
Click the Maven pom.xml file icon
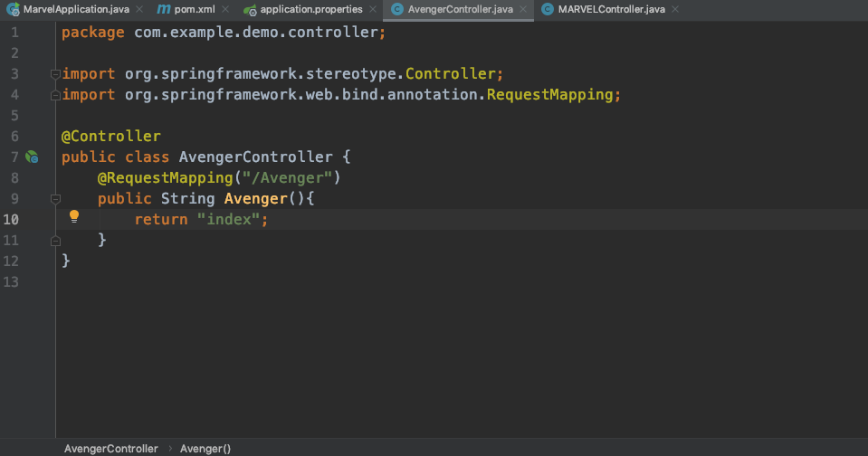click(x=164, y=9)
